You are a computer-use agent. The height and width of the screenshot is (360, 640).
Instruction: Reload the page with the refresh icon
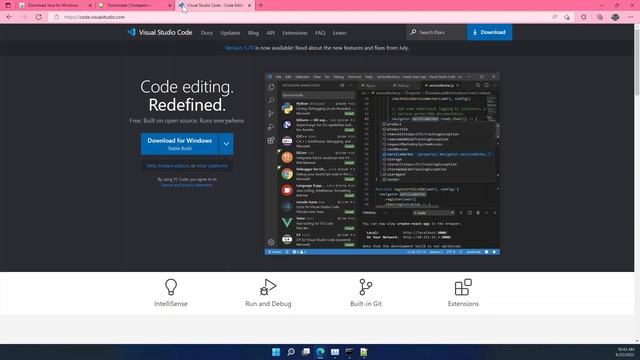click(39, 17)
